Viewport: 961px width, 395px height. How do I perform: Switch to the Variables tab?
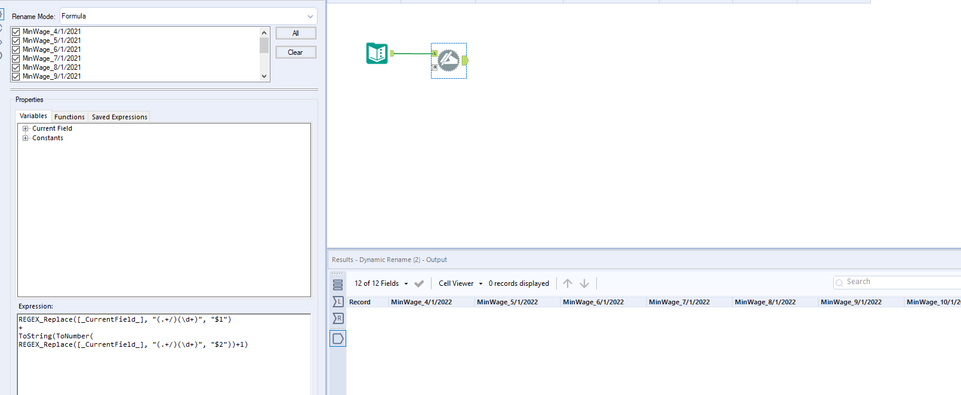pyautogui.click(x=33, y=116)
